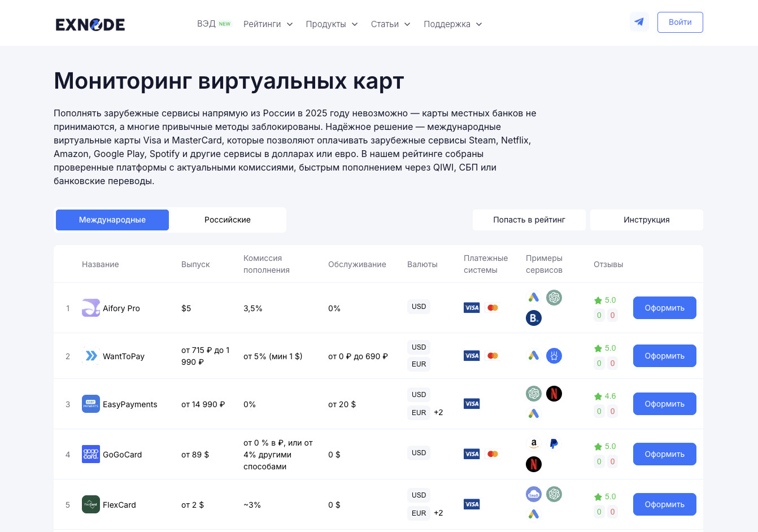Switch to the Российские tab
This screenshot has height=532, width=758.
[228, 220]
